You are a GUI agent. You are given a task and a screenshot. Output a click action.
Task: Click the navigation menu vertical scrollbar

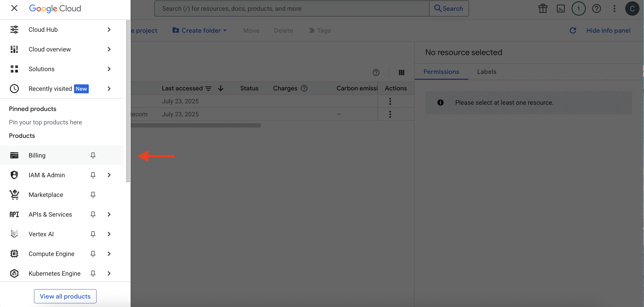(x=128, y=101)
